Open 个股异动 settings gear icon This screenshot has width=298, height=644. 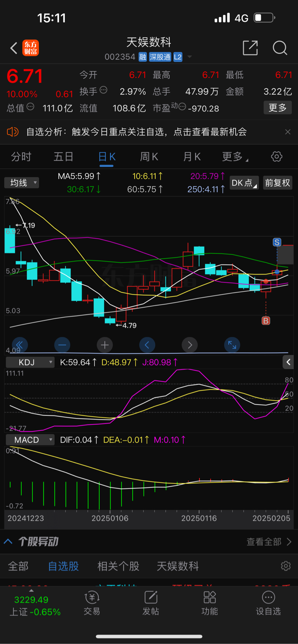coord(286,566)
